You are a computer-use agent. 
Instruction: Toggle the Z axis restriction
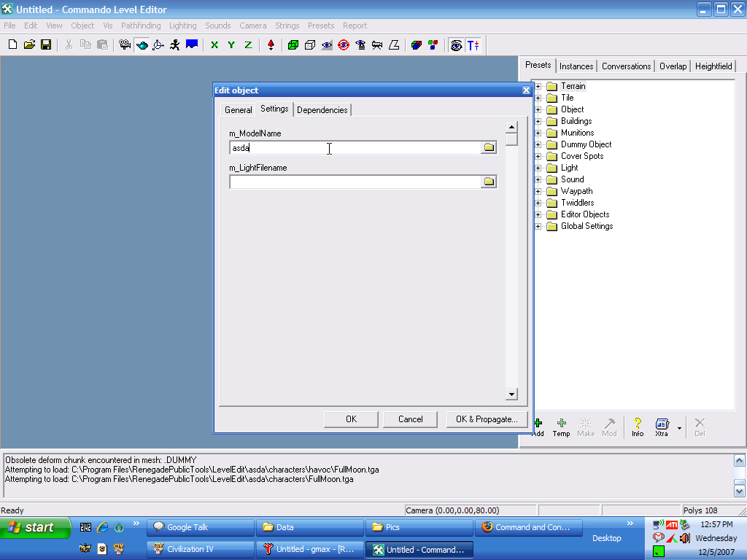(248, 45)
